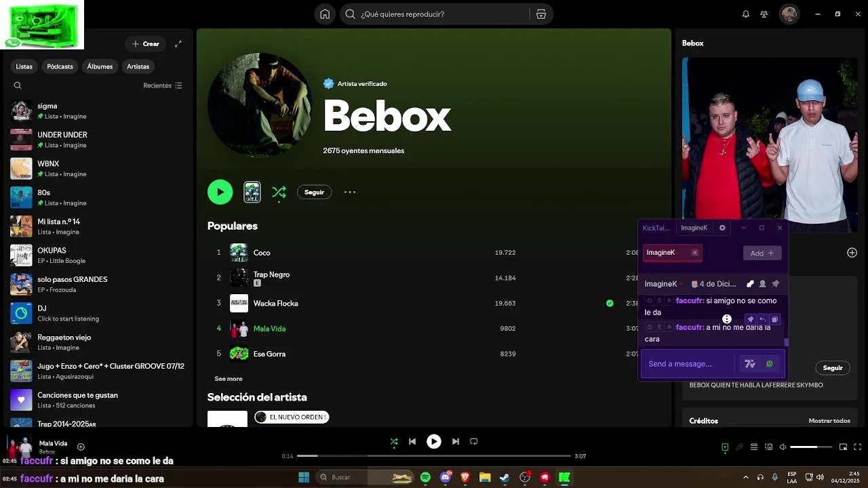Search within your library
Viewport: 868px width, 488px height.
18,85
